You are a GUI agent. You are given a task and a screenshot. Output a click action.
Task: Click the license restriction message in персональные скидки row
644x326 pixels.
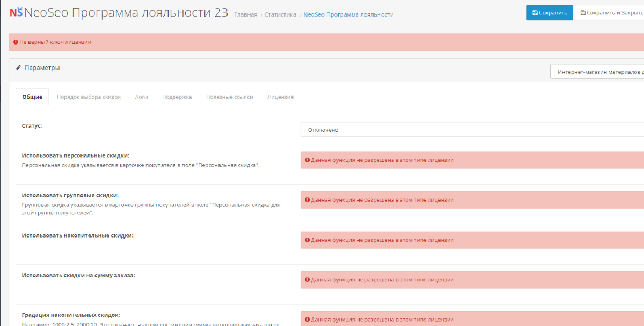[382, 160]
